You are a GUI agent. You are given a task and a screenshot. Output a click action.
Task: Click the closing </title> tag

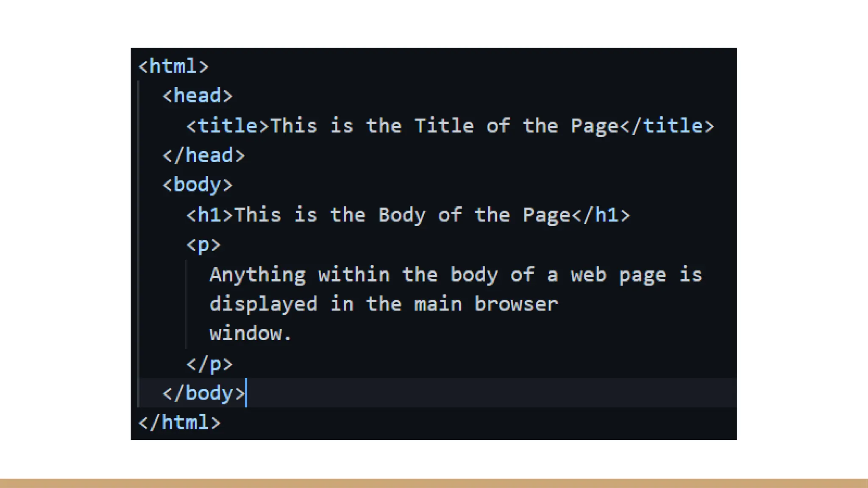[667, 126]
